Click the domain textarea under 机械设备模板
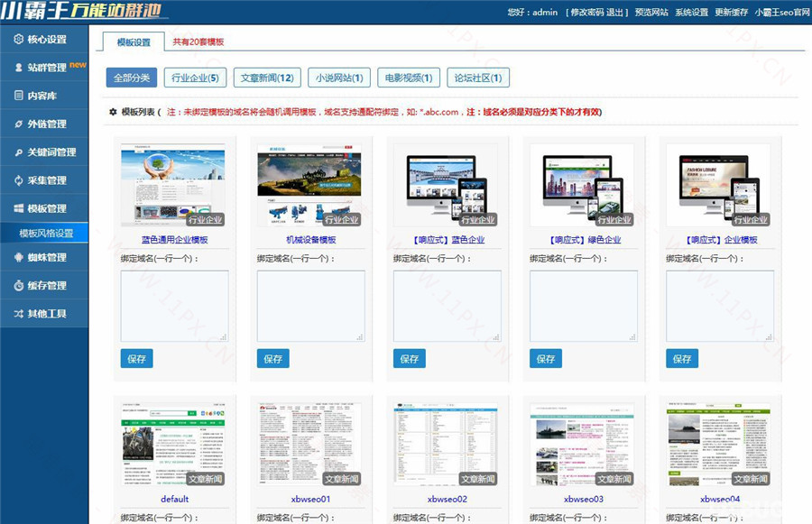 tap(310, 306)
